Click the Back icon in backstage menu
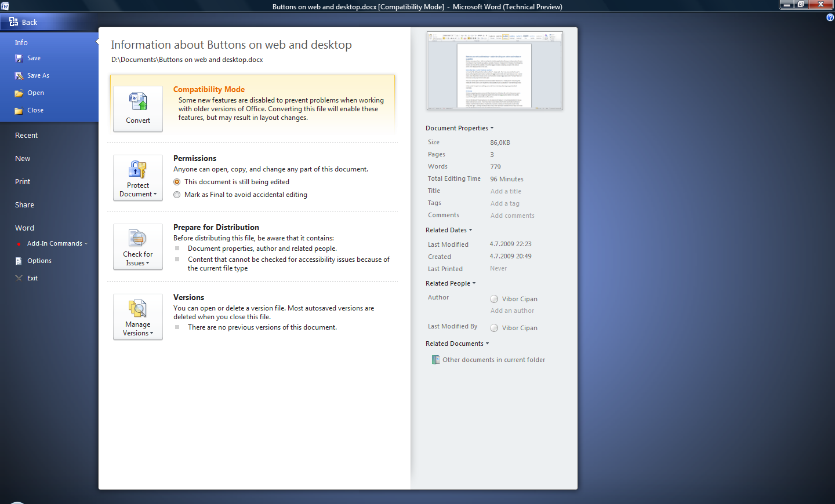 [13, 22]
